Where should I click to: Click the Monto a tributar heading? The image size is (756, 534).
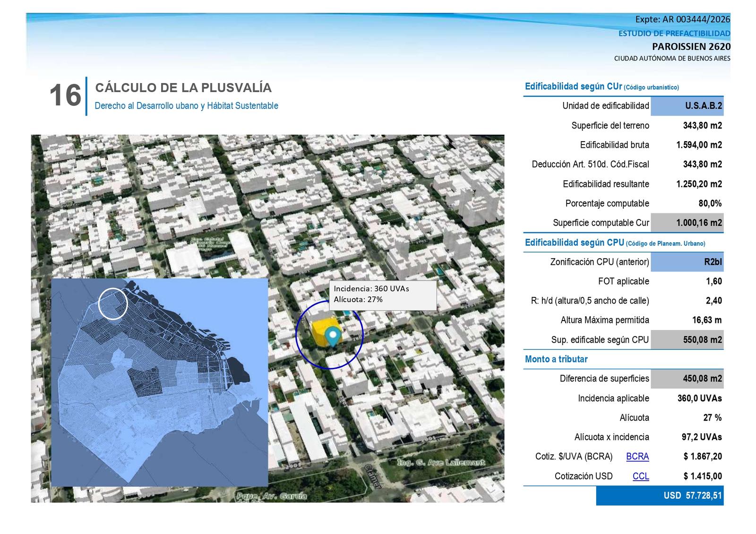tap(556, 359)
